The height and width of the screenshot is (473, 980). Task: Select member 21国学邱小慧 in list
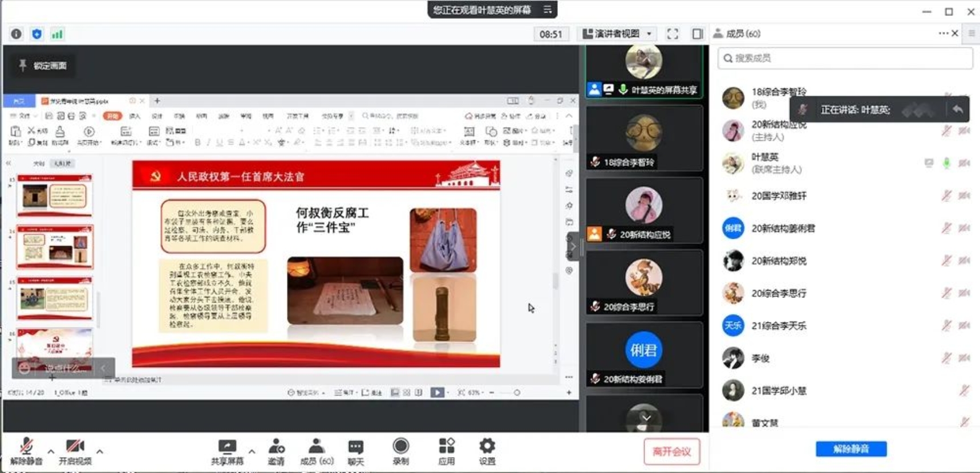845,390
